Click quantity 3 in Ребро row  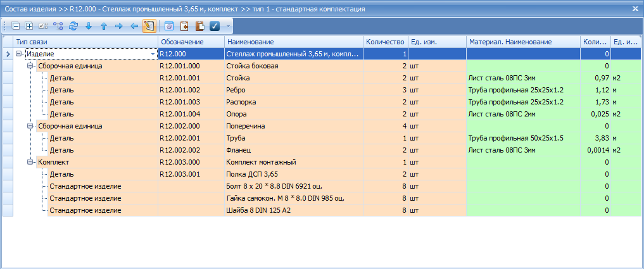[x=385, y=90]
